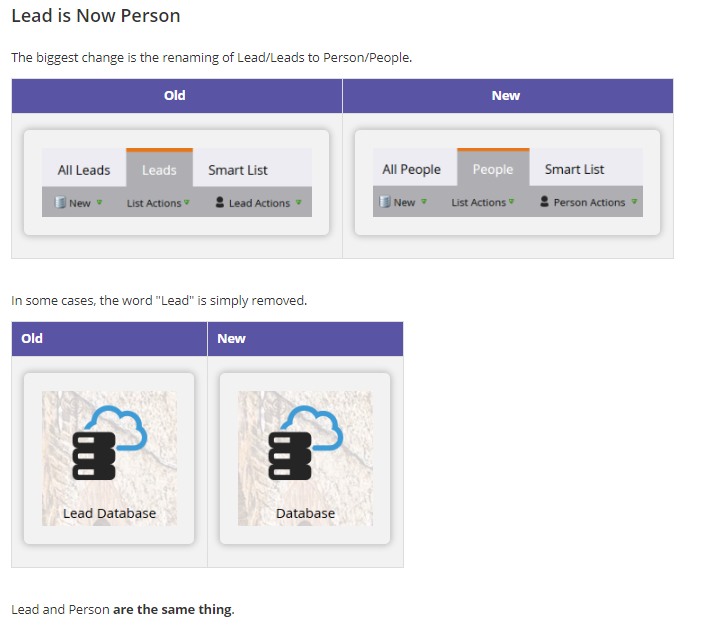
Task: Click the person icon next to Person Actions
Action: tap(544, 202)
